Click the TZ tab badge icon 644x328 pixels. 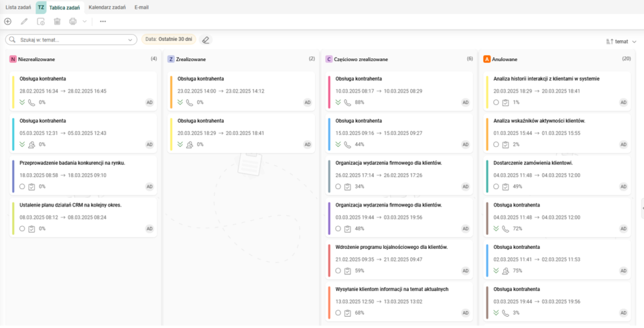[41, 8]
